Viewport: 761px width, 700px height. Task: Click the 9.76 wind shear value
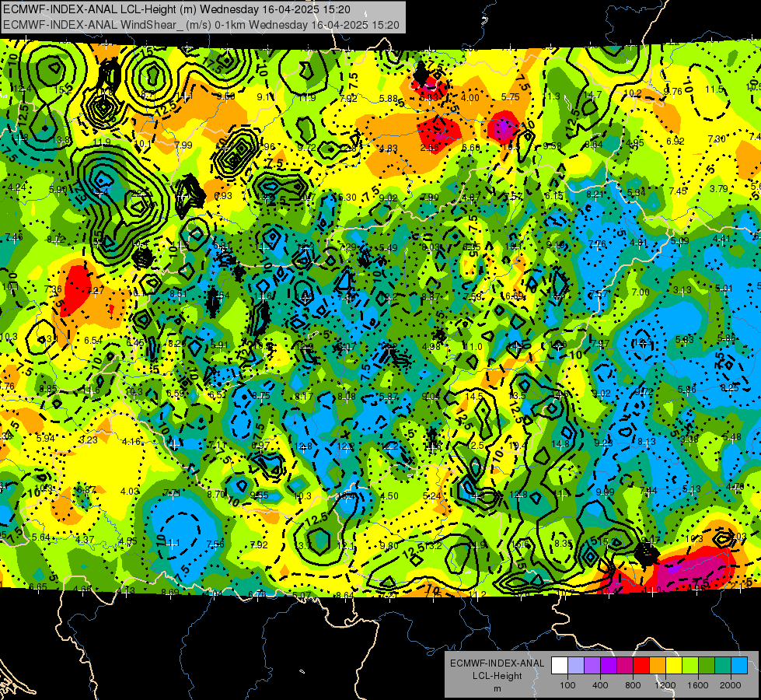coord(673,91)
